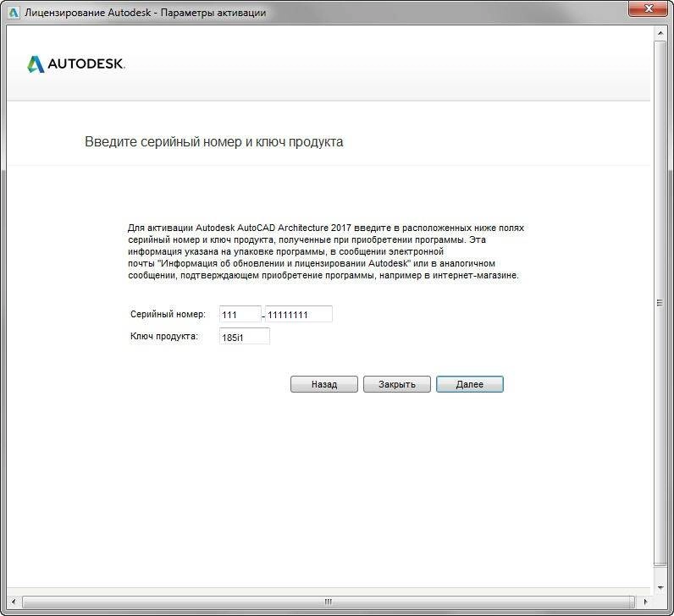Click the vertical scrollbar up arrow
This screenshot has height=616, width=674.
(660, 33)
